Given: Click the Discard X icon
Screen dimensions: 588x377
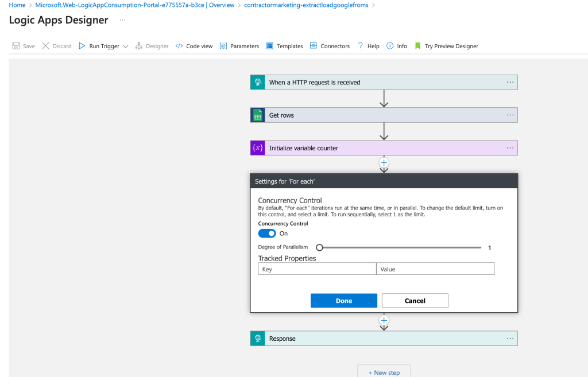Looking at the screenshot, I should tap(45, 46).
